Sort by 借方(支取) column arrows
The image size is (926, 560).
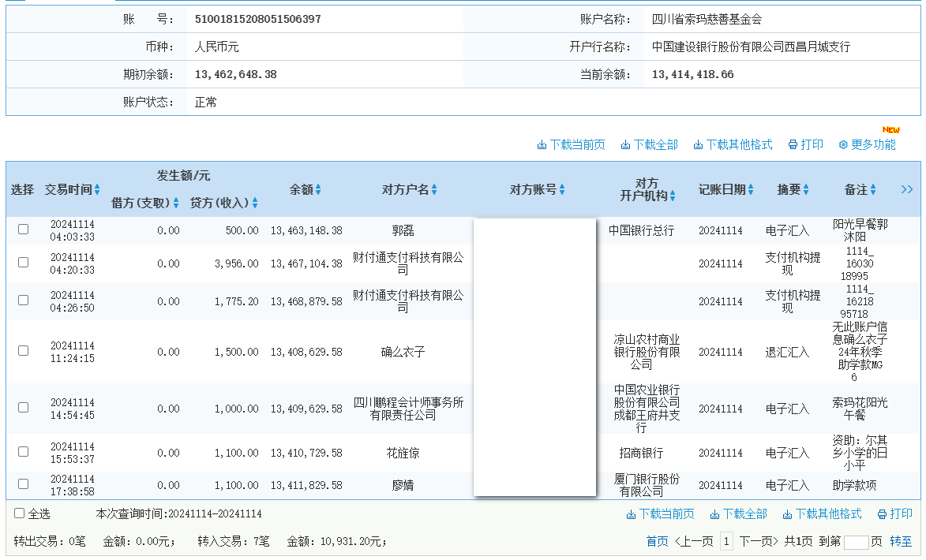[176, 203]
